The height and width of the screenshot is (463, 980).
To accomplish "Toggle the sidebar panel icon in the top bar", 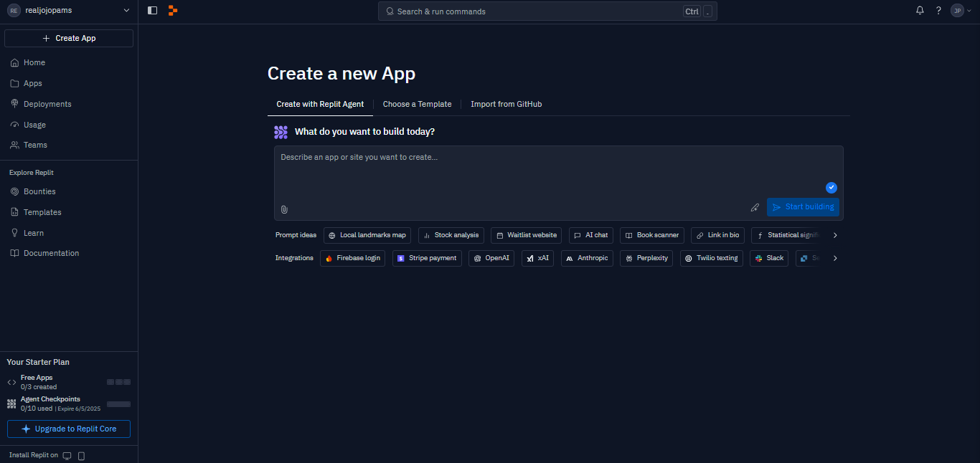I will coord(151,10).
